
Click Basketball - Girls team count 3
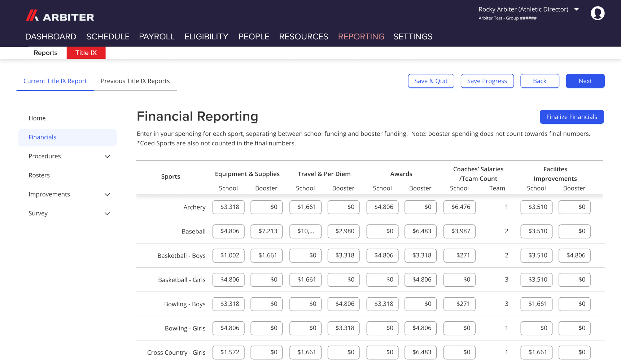pos(507,280)
